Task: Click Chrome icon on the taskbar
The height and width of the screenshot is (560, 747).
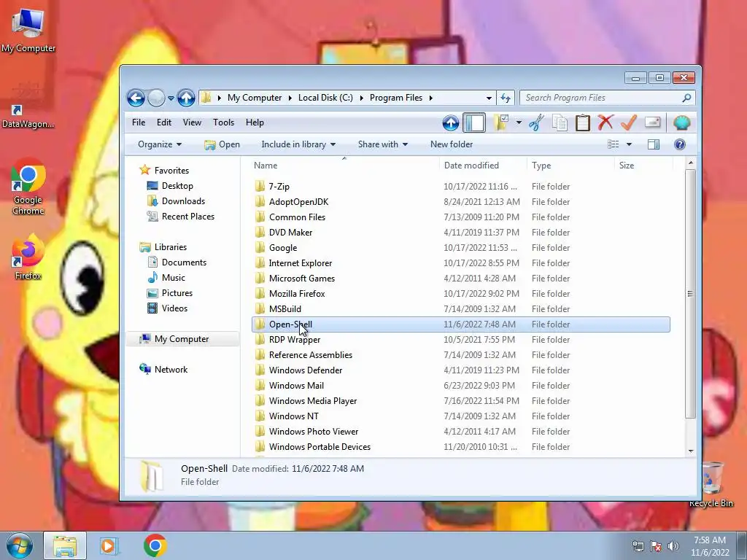Action: [155, 545]
